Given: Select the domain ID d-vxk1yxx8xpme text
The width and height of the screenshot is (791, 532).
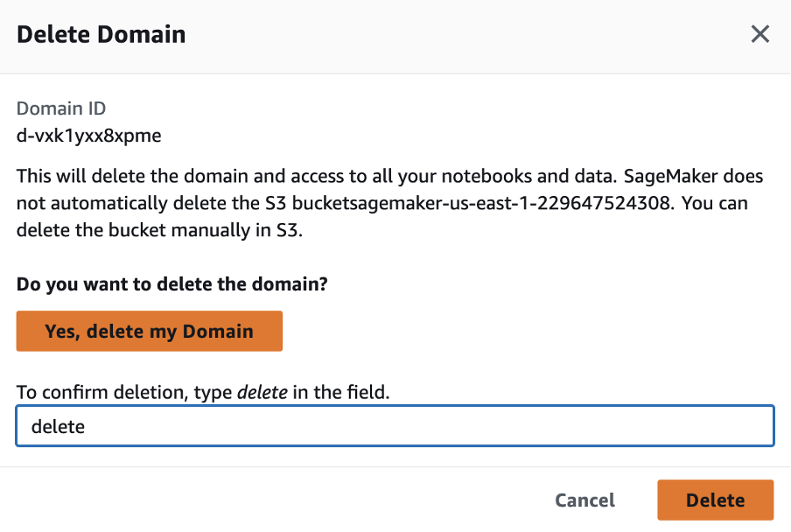Looking at the screenshot, I should click(x=88, y=136).
